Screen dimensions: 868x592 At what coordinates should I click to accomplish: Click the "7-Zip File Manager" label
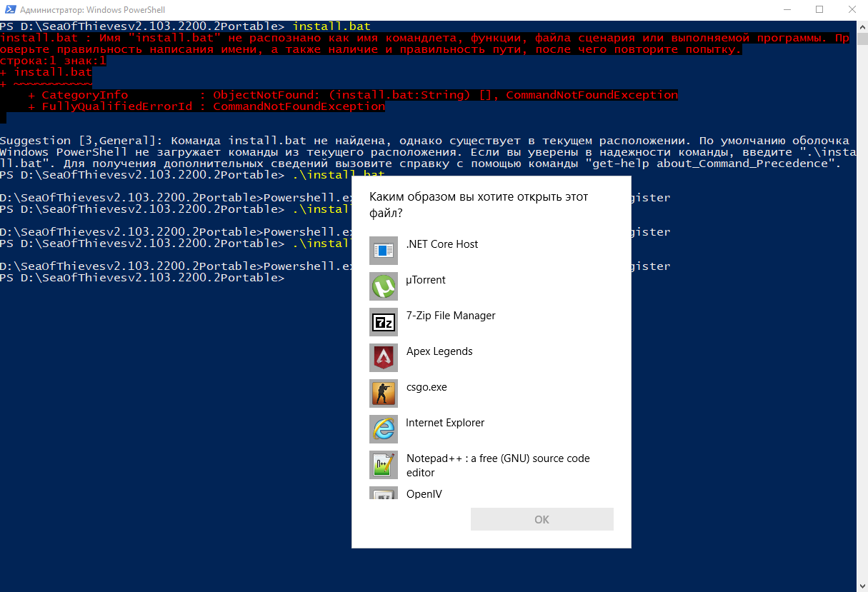tap(451, 316)
